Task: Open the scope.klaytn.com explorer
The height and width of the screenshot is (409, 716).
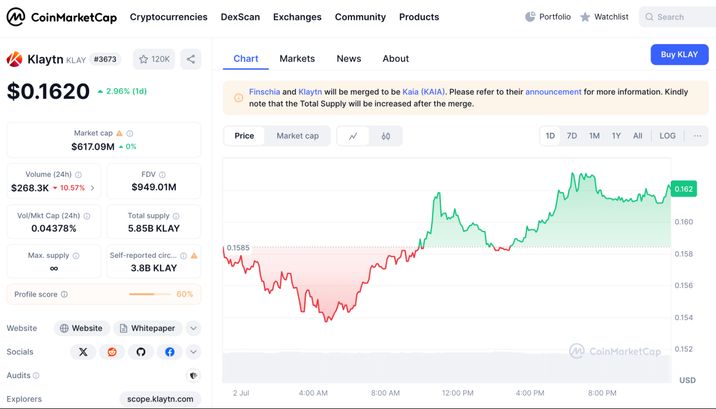Action: [160, 399]
